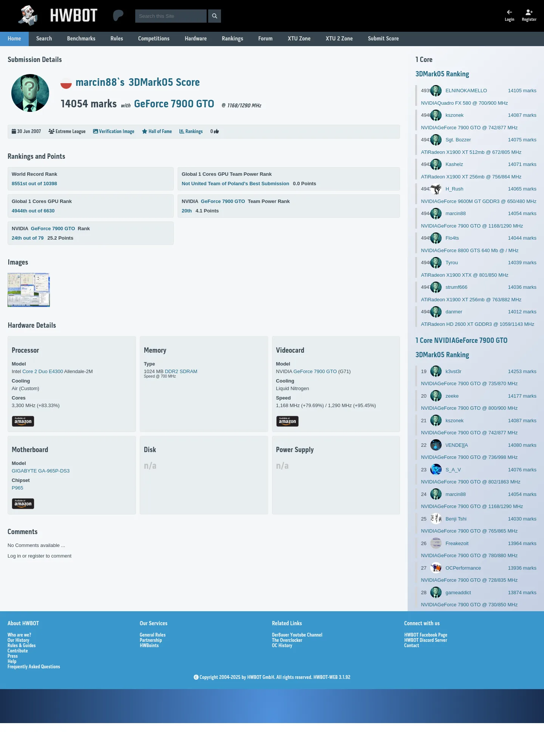Open the Rankings menu in navbar
The width and height of the screenshot is (544, 756).
click(232, 39)
